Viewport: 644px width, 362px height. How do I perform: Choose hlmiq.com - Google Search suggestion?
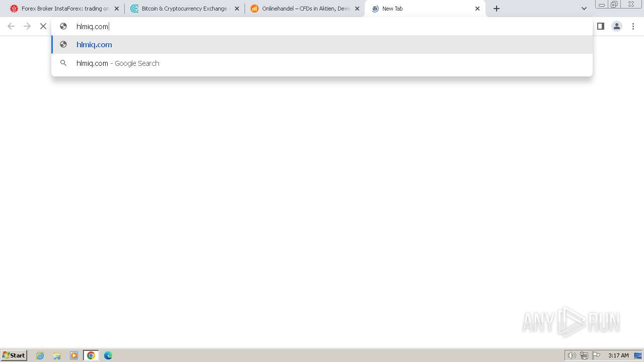[322, 63]
